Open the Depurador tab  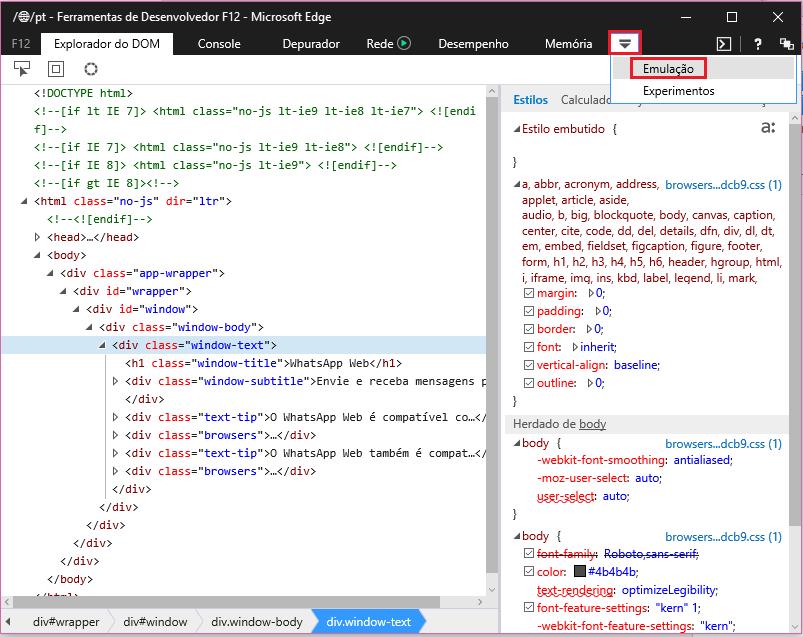tap(311, 44)
